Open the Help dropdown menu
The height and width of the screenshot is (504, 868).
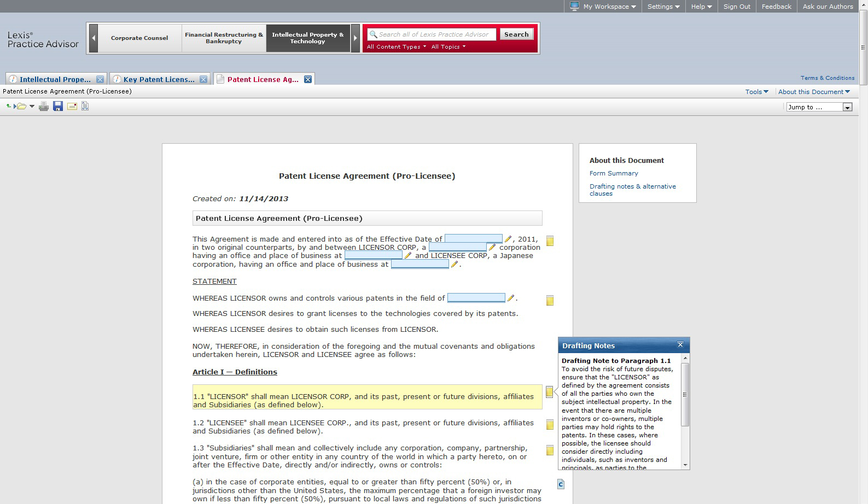click(x=702, y=7)
